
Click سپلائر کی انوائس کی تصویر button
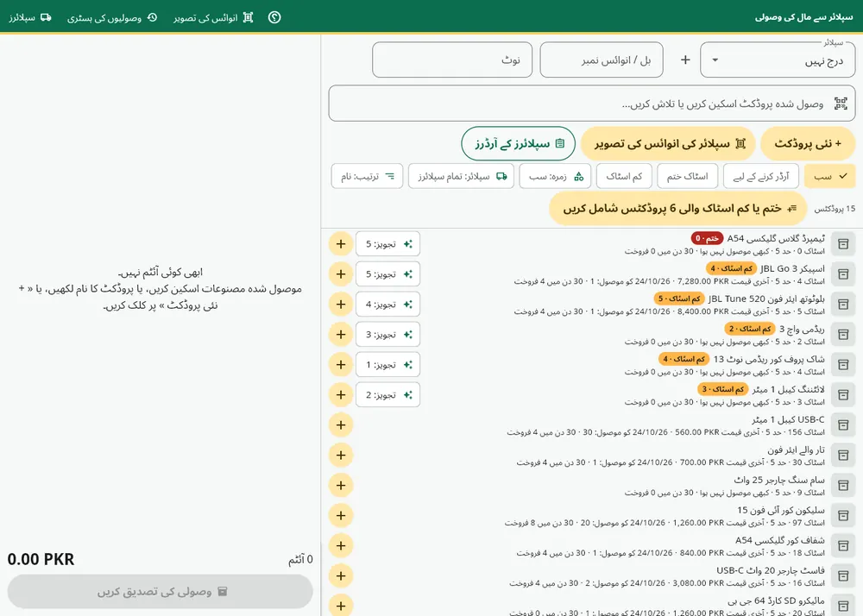(x=670, y=143)
